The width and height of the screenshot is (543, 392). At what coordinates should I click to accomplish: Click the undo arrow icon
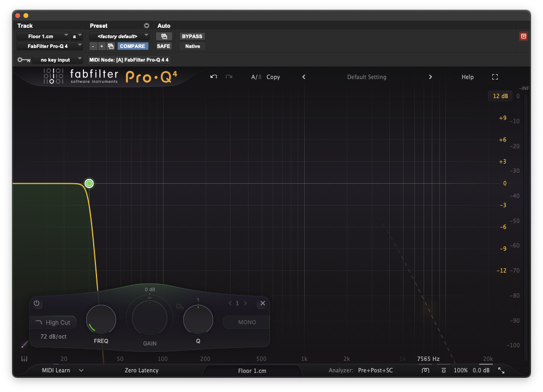point(214,77)
